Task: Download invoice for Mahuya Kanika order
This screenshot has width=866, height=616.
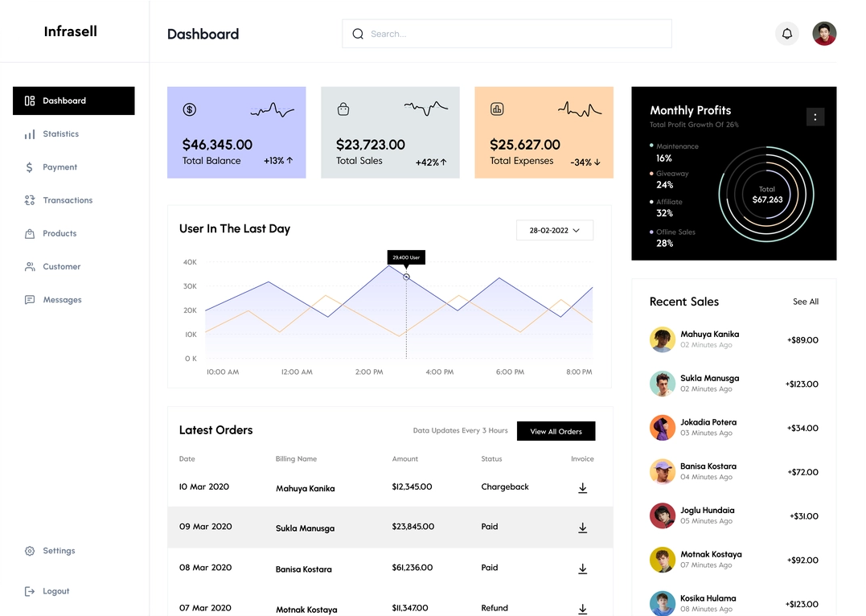Action: 582,488
